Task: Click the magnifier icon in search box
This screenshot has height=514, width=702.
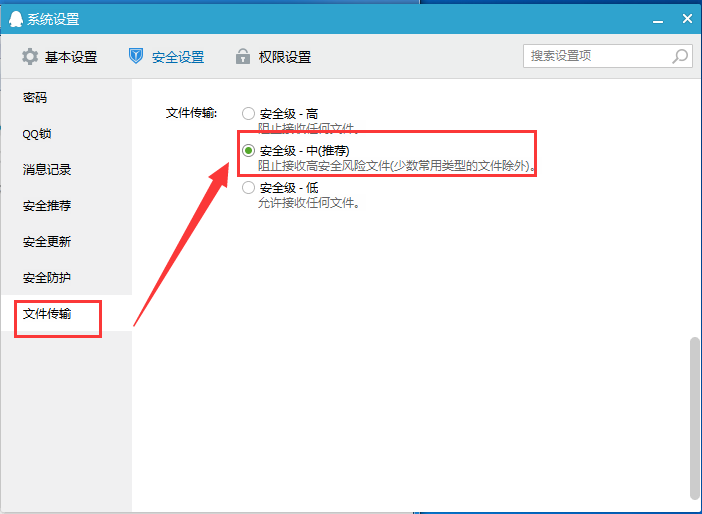Action: (x=680, y=56)
